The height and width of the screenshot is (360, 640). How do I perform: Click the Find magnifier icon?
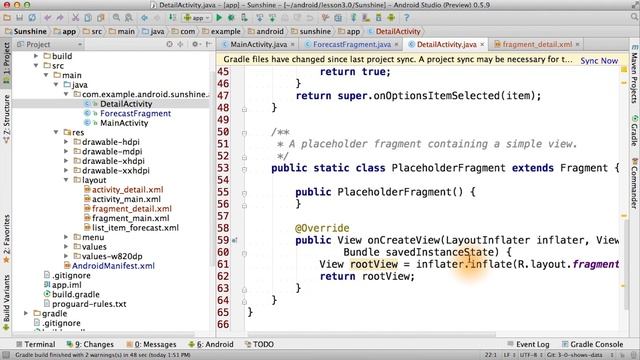(x=116, y=18)
